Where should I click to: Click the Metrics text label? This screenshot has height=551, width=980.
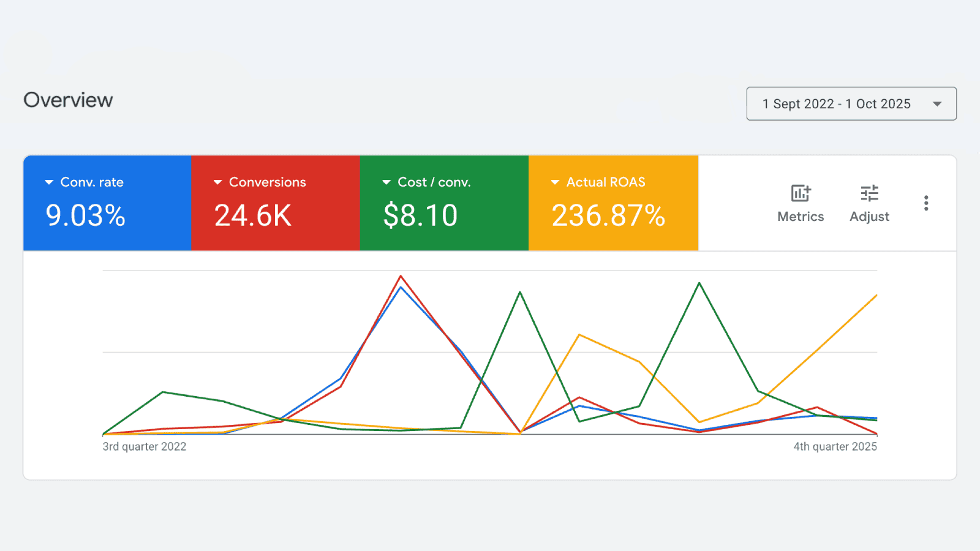(x=801, y=217)
